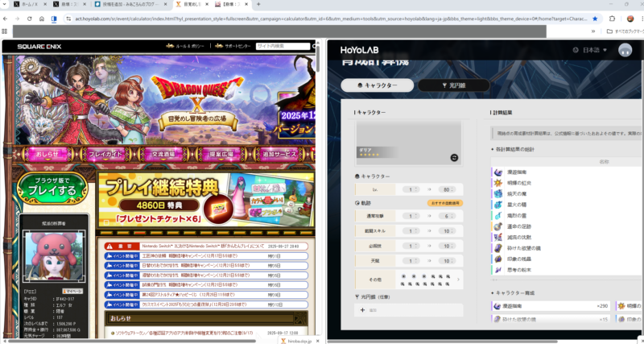644x344 pixels.
Task: Open the おしらせ navigation menu item
Action: [47, 154]
